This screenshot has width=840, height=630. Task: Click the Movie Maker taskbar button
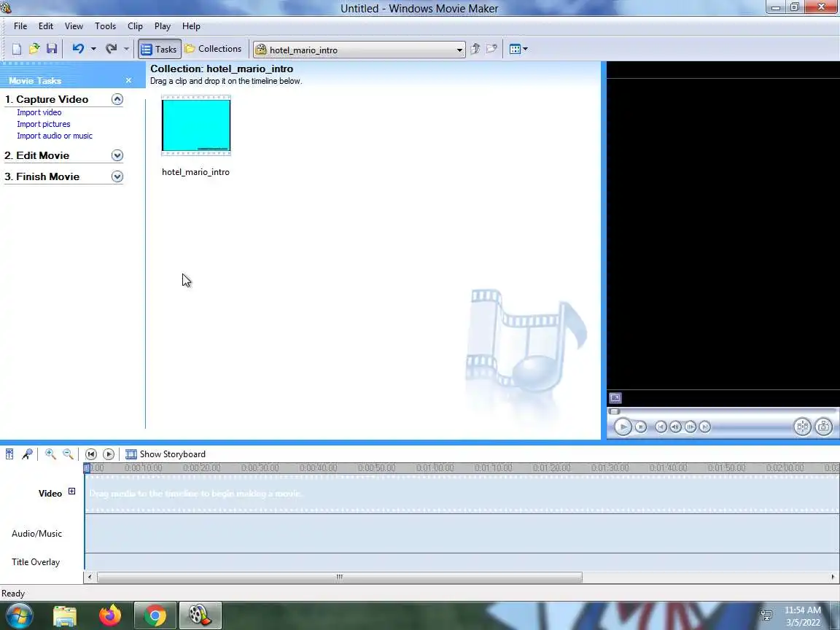200,616
